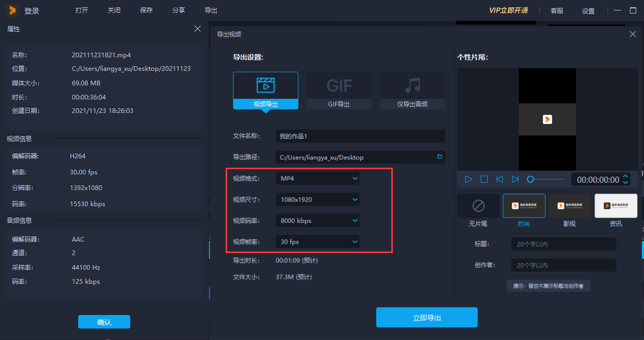Open the 视频尺寸 1080x1920 dropdown

tap(317, 199)
